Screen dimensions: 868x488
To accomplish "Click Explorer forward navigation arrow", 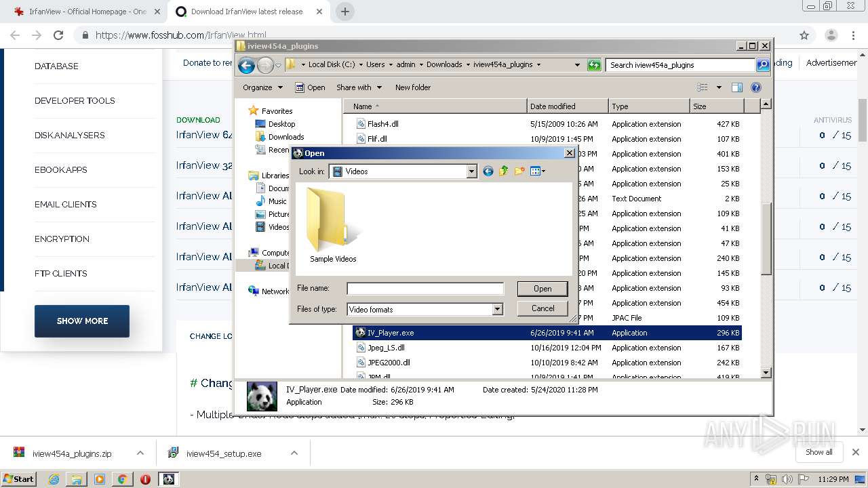I will coord(265,65).
